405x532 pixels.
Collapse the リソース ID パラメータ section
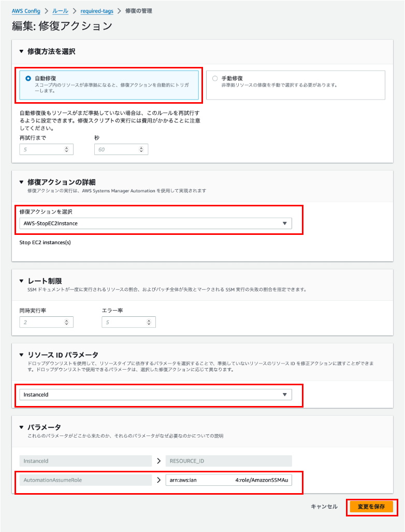click(21, 355)
